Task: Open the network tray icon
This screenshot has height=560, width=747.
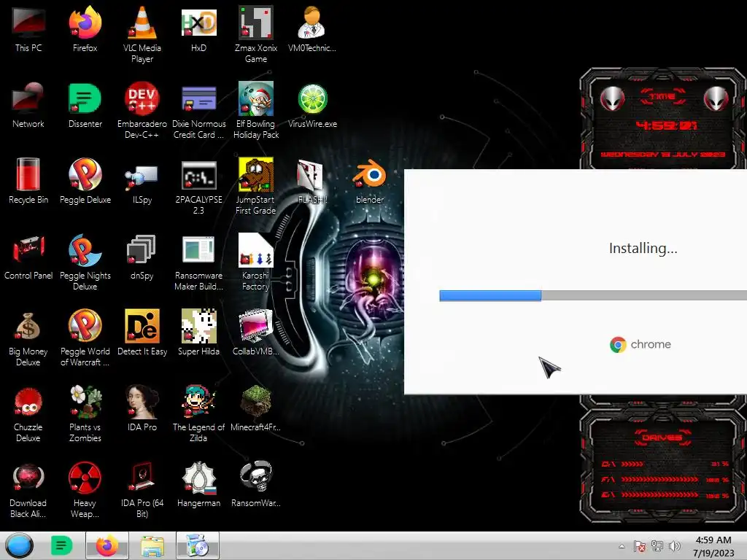Action: [657, 546]
